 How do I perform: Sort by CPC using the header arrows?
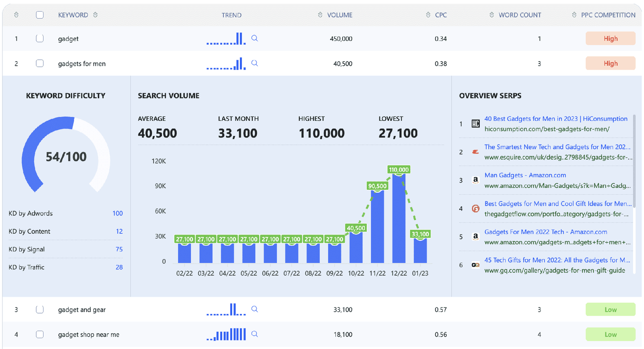coord(428,15)
